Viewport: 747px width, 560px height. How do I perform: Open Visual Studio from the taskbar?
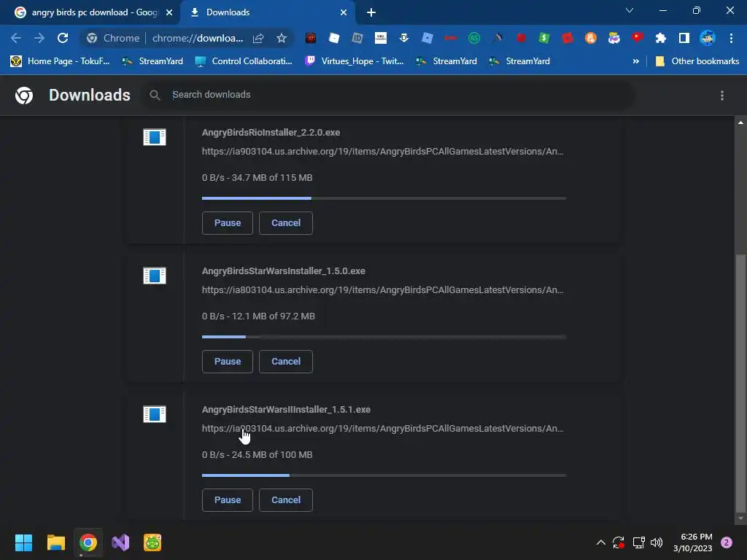pos(120,542)
